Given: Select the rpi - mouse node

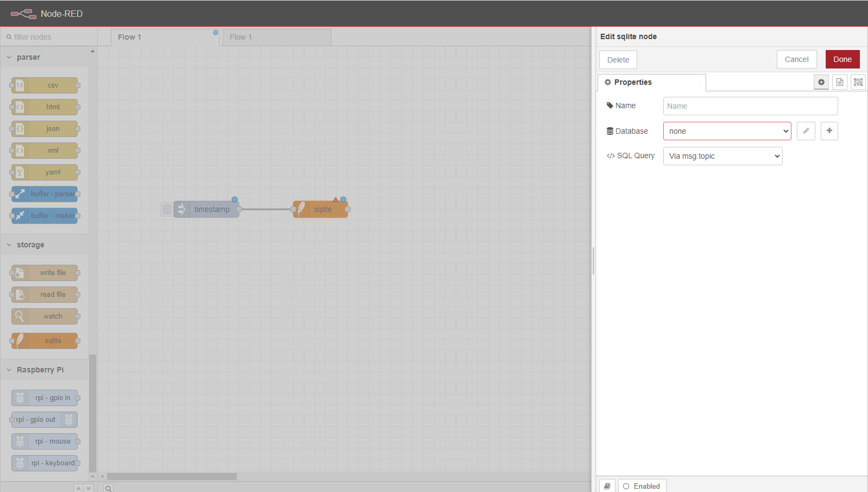Looking at the screenshot, I should pyautogui.click(x=45, y=441).
